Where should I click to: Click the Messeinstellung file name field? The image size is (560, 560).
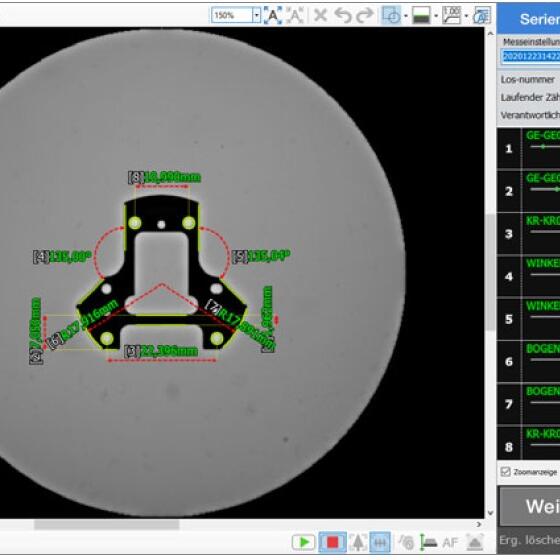[x=531, y=56]
